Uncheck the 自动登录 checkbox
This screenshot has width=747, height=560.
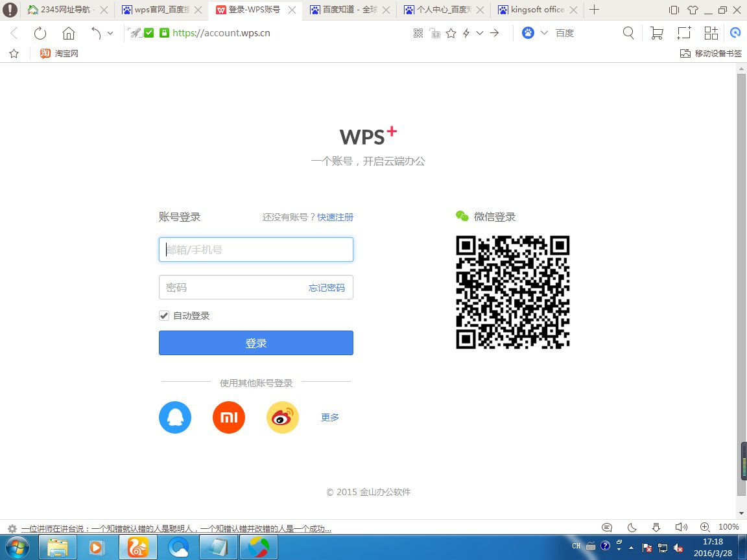(164, 316)
